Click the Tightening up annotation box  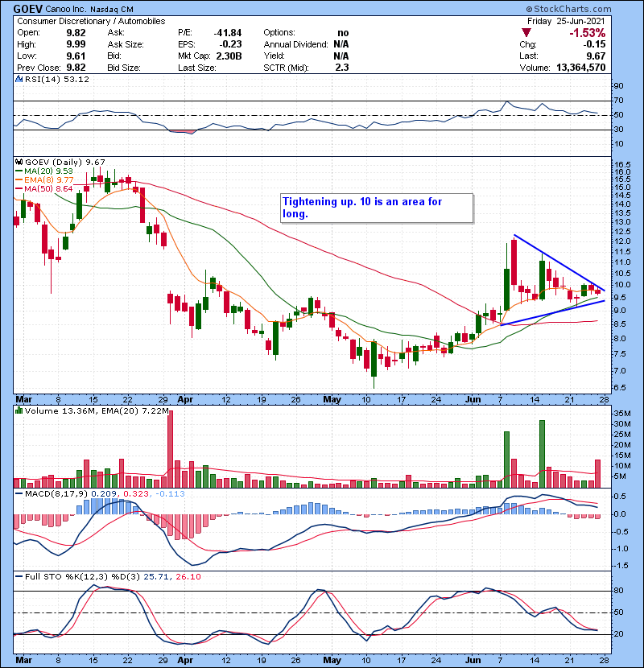pyautogui.click(x=377, y=208)
